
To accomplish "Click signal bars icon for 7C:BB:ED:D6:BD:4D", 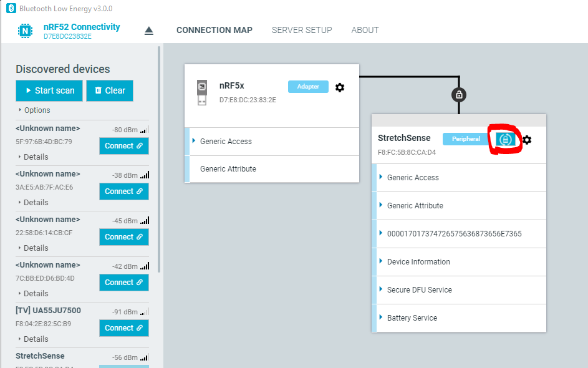I will click(145, 266).
